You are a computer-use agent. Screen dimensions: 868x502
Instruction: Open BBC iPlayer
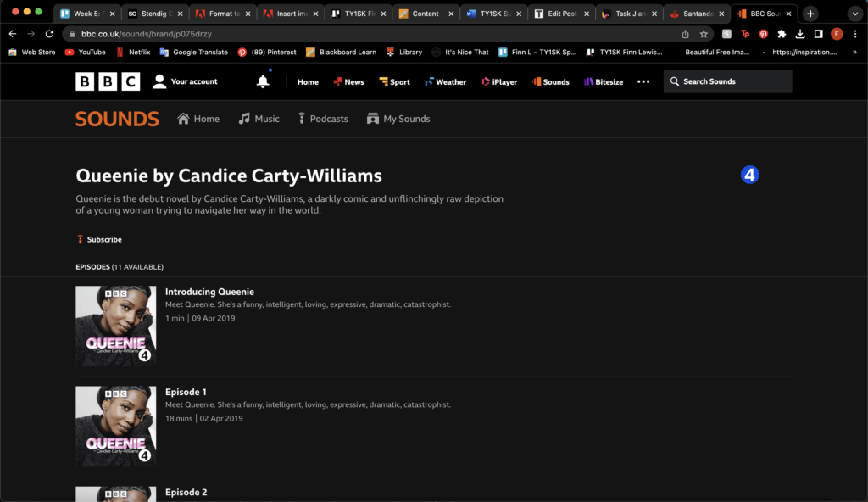coord(499,82)
